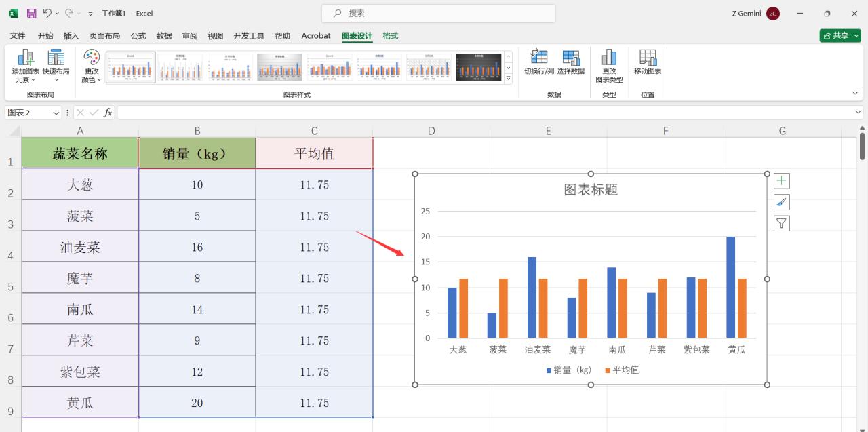Collapse the ribbon chevron
The height and width of the screenshot is (432, 868).
pyautogui.click(x=855, y=93)
